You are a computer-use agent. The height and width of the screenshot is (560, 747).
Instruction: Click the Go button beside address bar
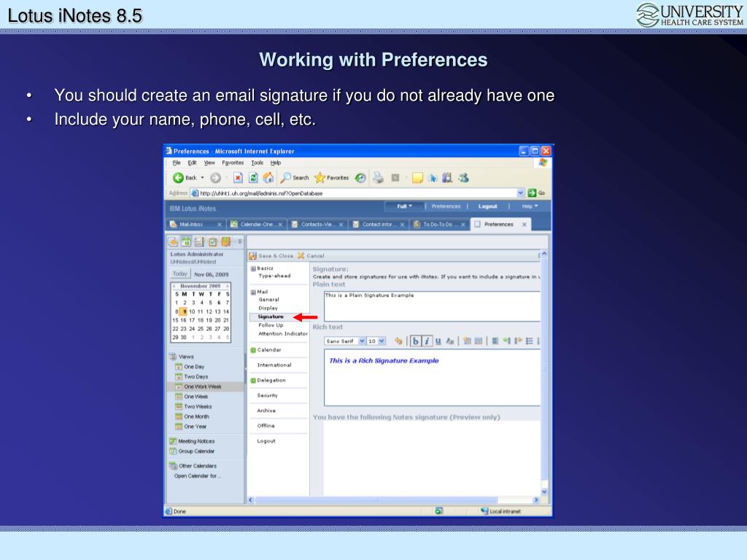(536, 192)
